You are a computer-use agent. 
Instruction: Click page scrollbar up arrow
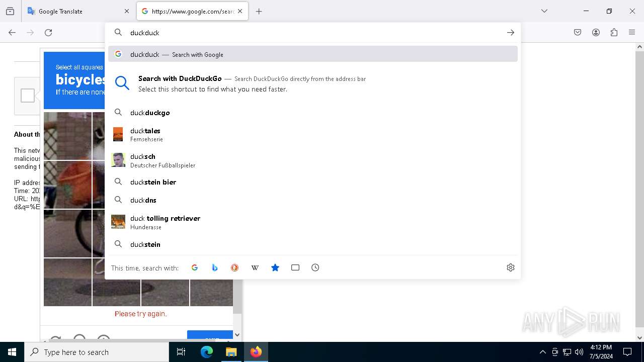click(x=639, y=47)
